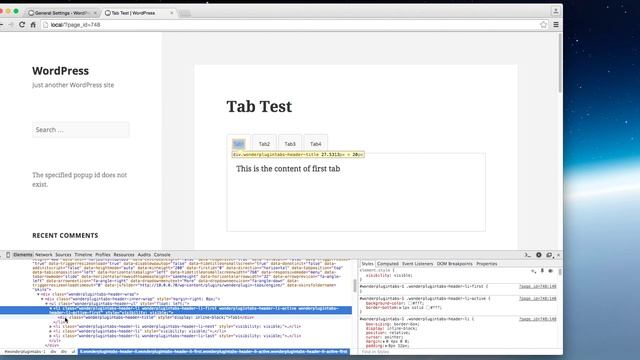Open the DevTools Console panel
The image size is (640, 360).
162,255
